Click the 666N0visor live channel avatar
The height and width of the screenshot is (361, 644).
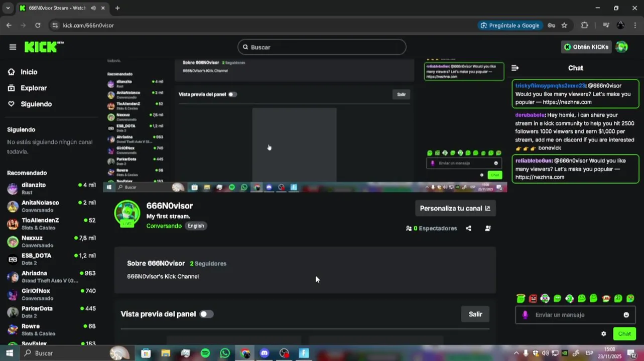tap(127, 214)
